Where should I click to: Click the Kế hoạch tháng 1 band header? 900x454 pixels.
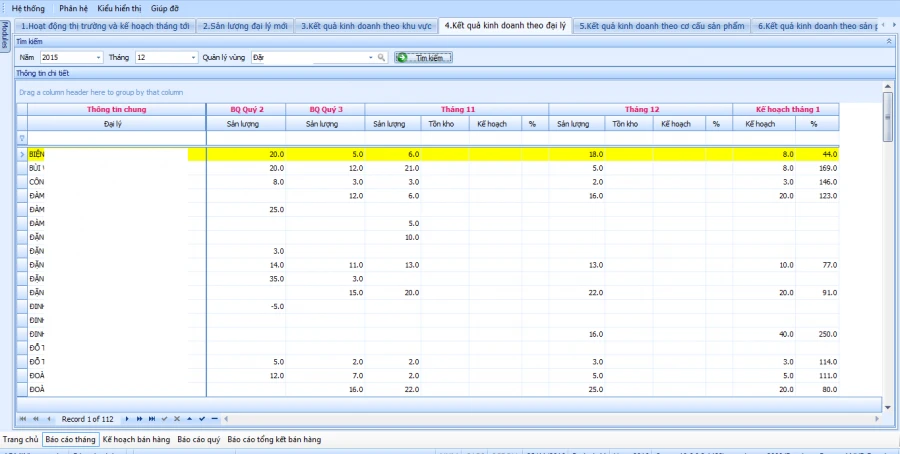pyautogui.click(x=786, y=109)
